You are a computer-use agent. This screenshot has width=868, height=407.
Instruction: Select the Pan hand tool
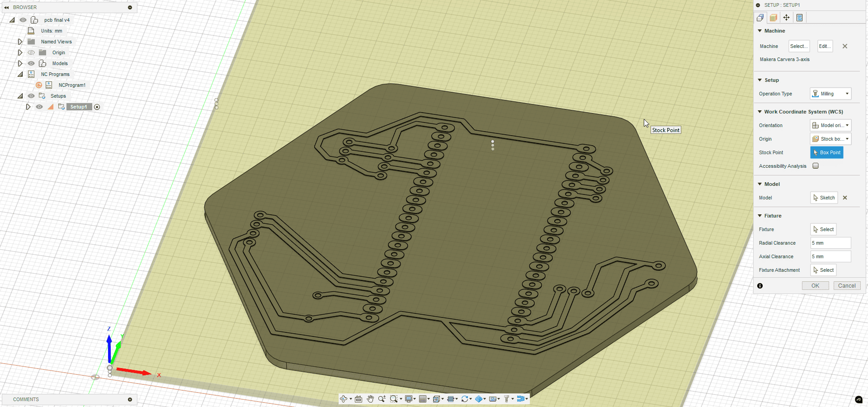370,399
